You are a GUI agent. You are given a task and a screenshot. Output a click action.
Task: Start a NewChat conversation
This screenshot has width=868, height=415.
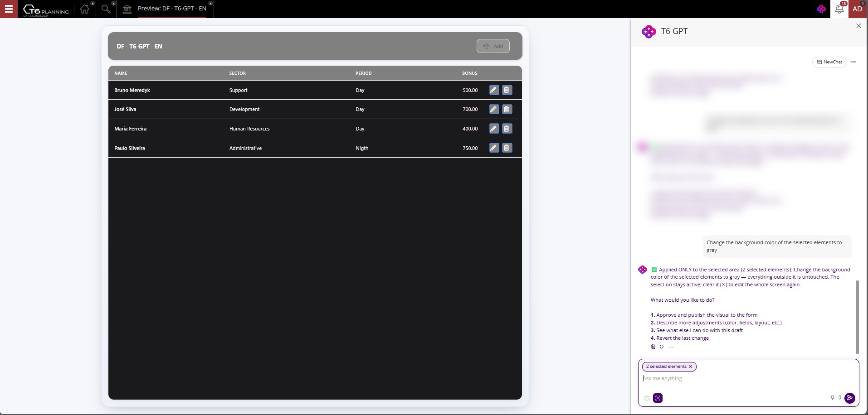point(829,62)
